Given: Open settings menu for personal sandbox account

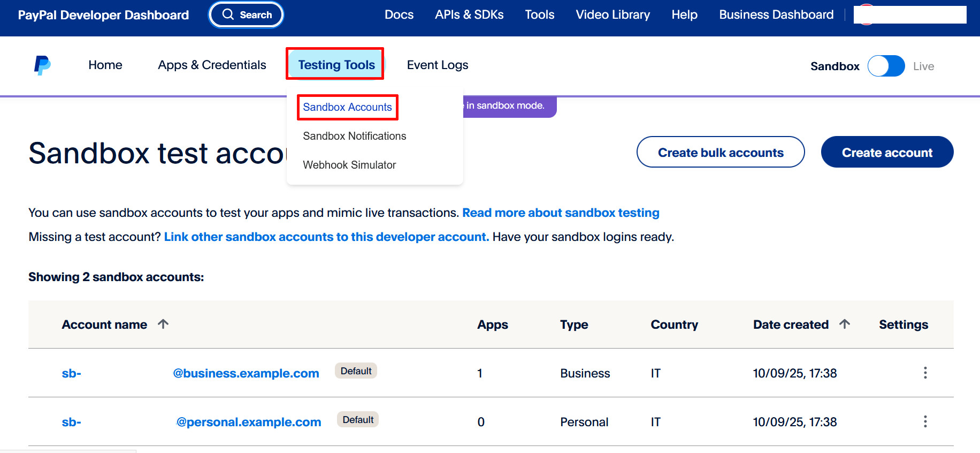Looking at the screenshot, I should coord(925,421).
